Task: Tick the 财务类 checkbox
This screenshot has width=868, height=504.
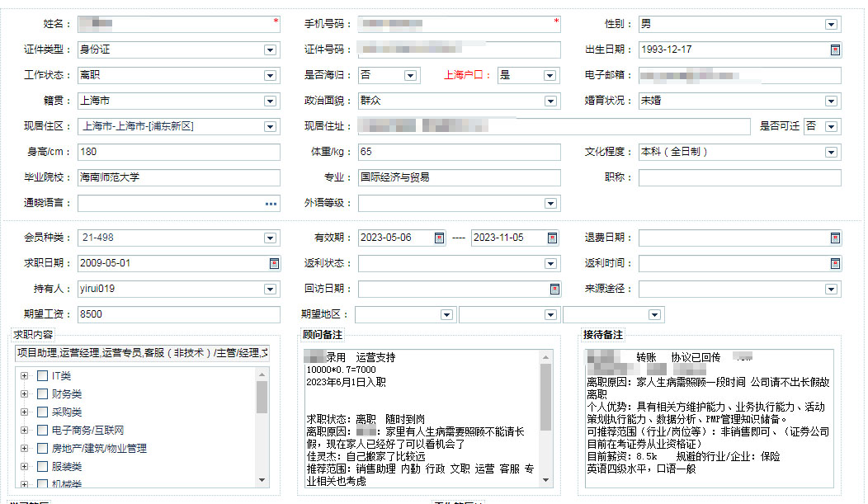Action: click(42, 394)
